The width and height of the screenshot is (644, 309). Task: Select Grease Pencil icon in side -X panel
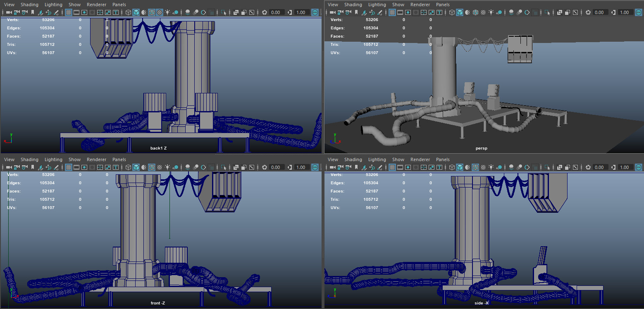coord(379,167)
